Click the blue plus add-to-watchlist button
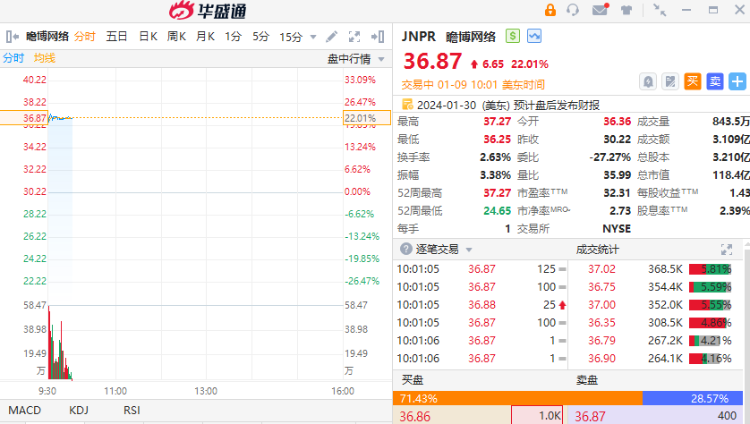 click(x=738, y=81)
